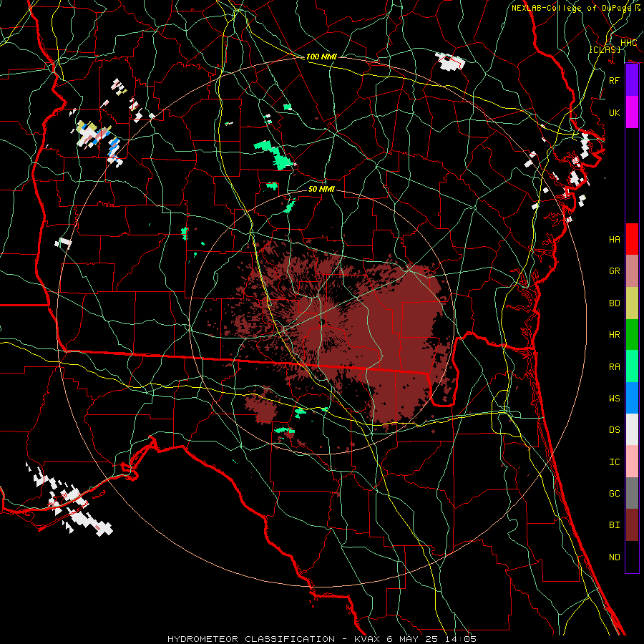Image resolution: width=644 pixels, height=644 pixels.
Task: Click the 14:05 timestamp in caption
Action: pos(459,639)
